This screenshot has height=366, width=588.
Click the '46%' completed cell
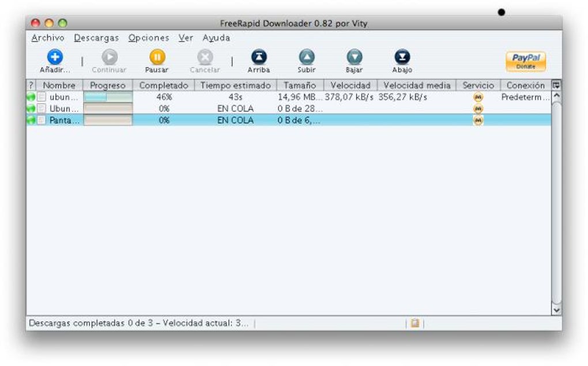tap(164, 97)
